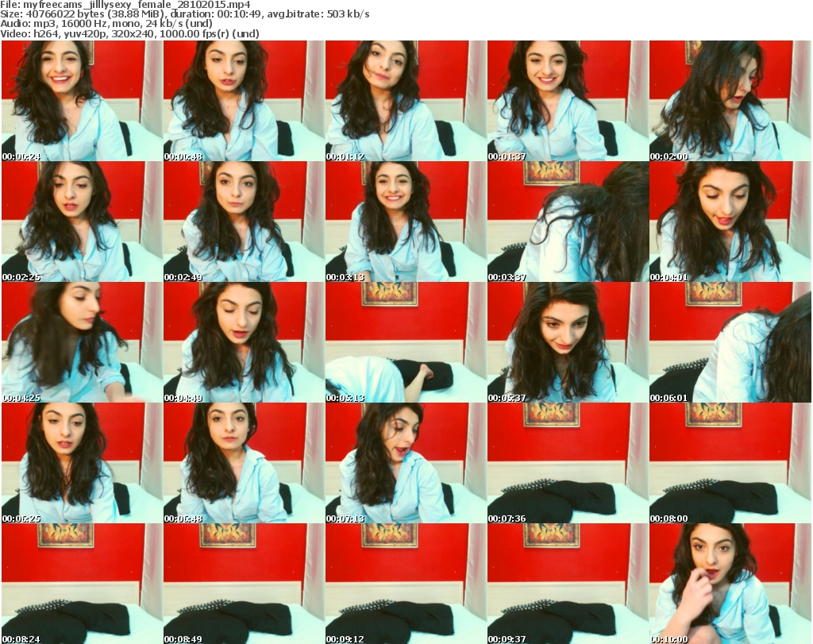Select the thumbnail stamped 00:02:25
Screen dimensions: 813x644
[82, 222]
